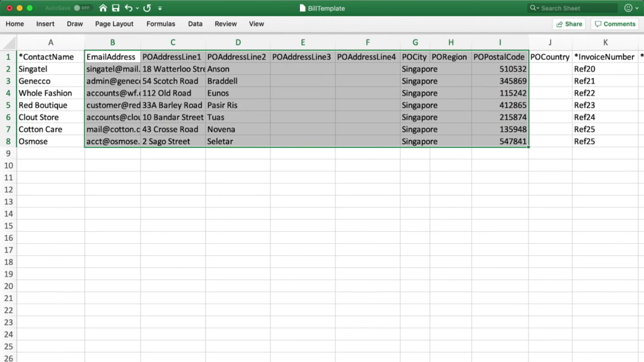Select cell A10
The height and width of the screenshot is (362, 644).
(x=50, y=165)
